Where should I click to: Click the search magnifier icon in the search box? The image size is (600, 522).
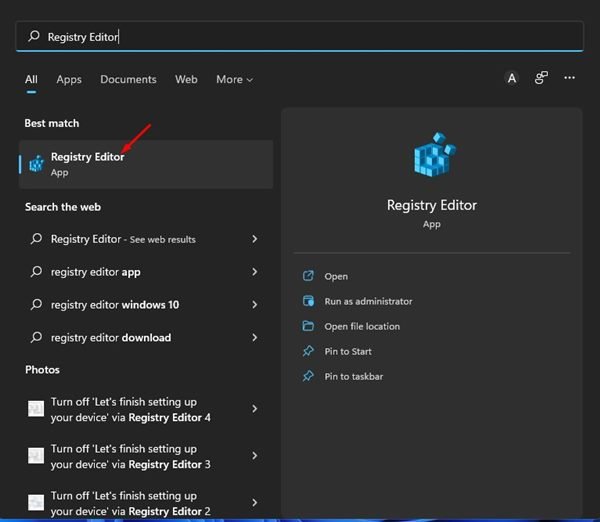(x=34, y=36)
